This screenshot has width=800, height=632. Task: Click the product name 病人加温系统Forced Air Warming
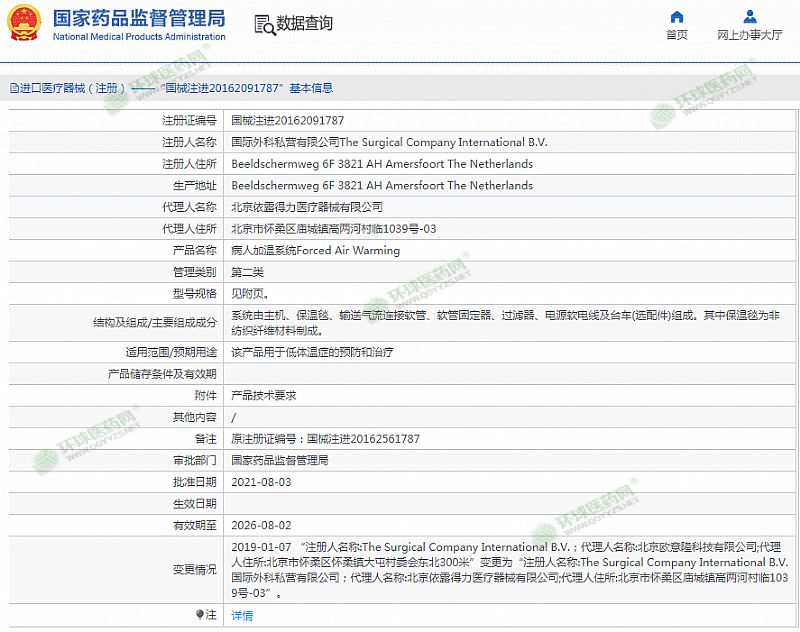coord(315,250)
